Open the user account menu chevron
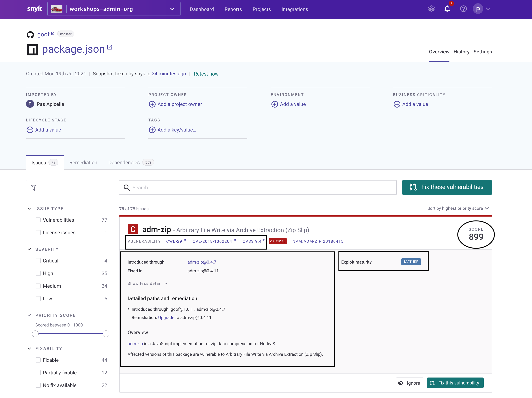The width and height of the screenshot is (532, 398). pyautogui.click(x=488, y=9)
